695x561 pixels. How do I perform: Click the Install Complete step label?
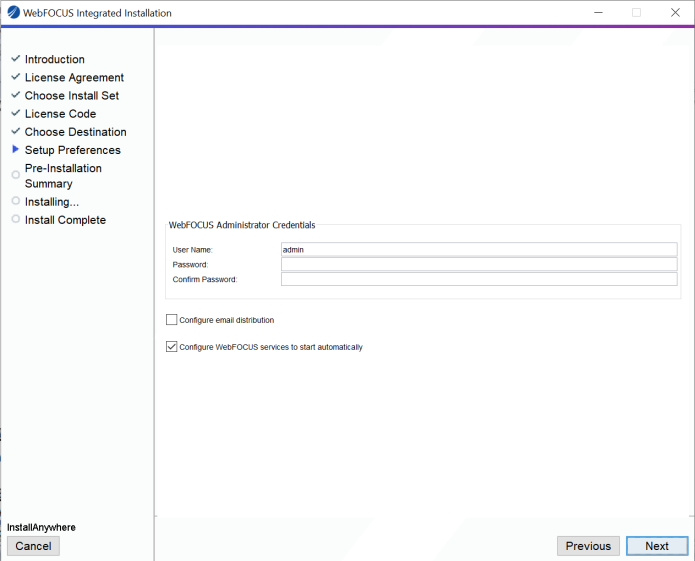pyautogui.click(x=65, y=220)
